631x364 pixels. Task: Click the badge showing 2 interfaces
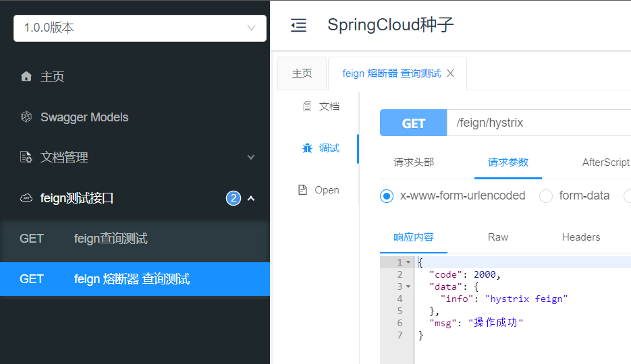234,198
